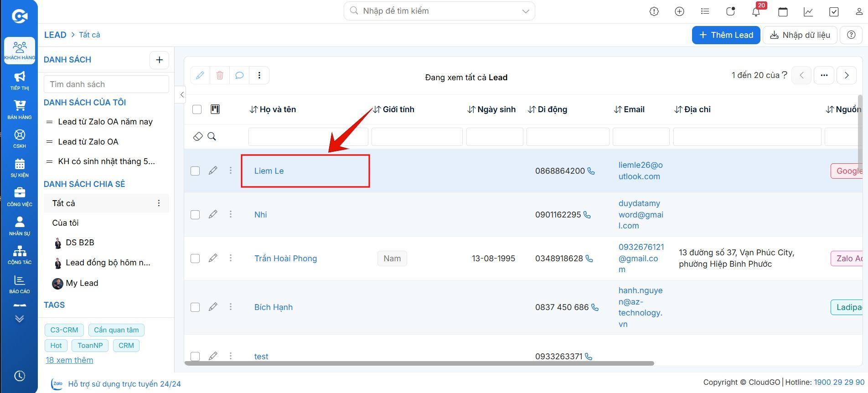Tick the checkbox for Nhi

tap(195, 215)
